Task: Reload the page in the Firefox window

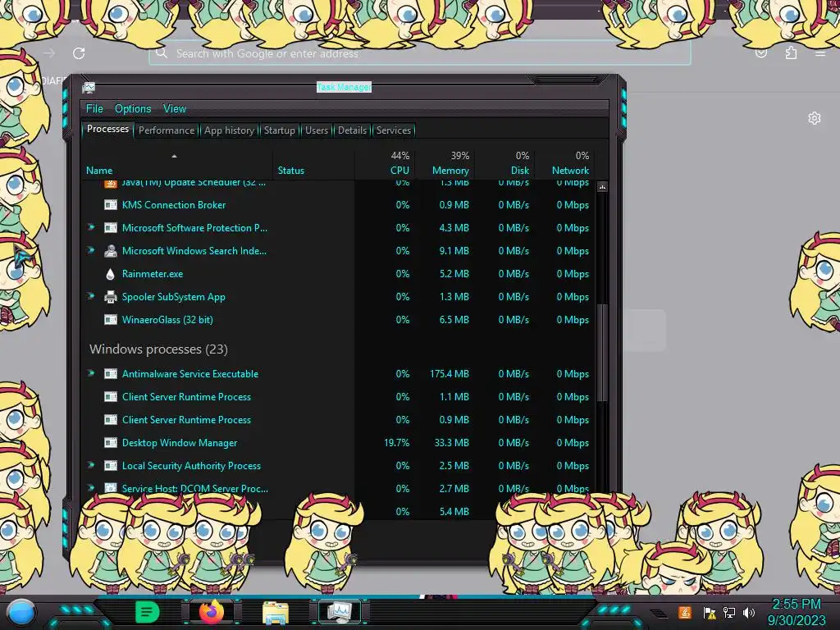Action: coord(79,53)
